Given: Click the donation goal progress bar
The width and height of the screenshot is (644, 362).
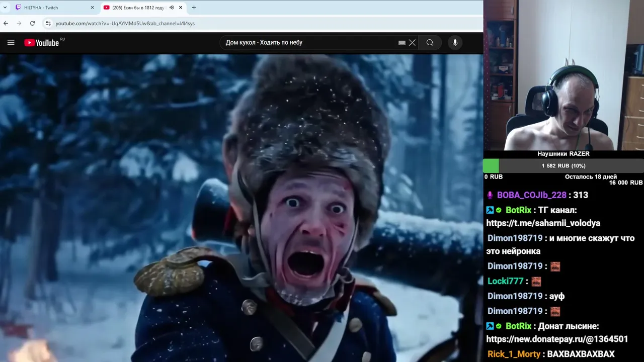Looking at the screenshot, I should pos(563,166).
